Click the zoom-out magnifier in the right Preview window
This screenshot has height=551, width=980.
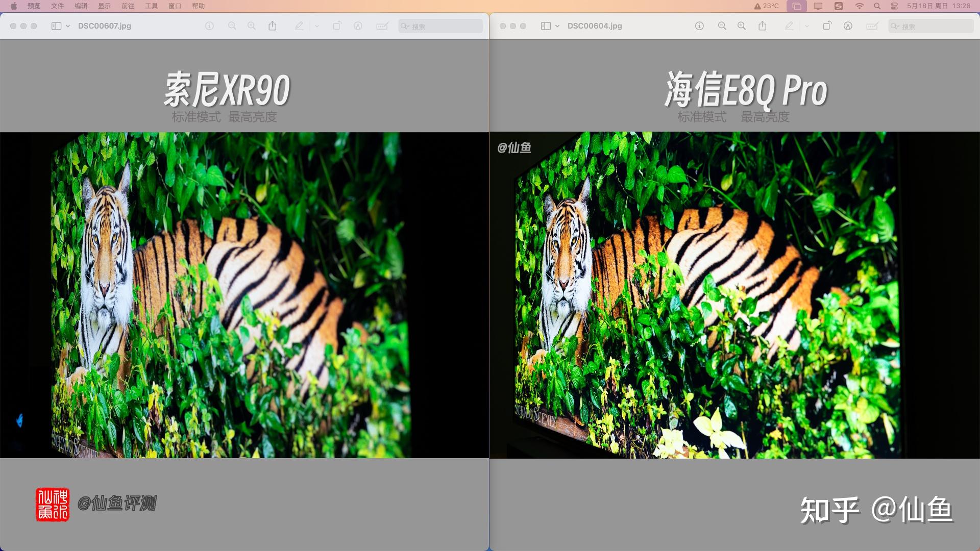click(x=722, y=26)
